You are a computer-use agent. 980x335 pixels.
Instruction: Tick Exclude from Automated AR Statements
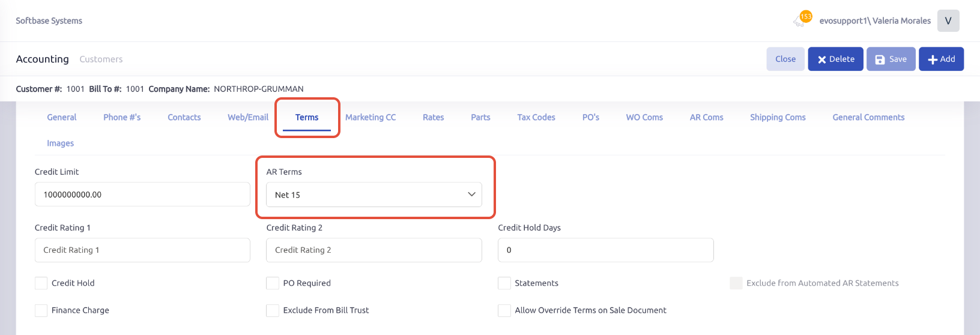(736, 283)
